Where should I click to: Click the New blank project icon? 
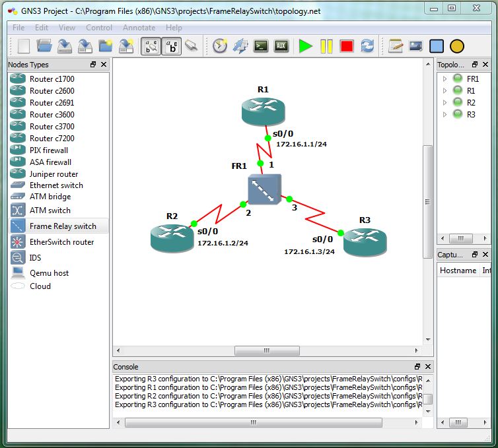(x=24, y=46)
